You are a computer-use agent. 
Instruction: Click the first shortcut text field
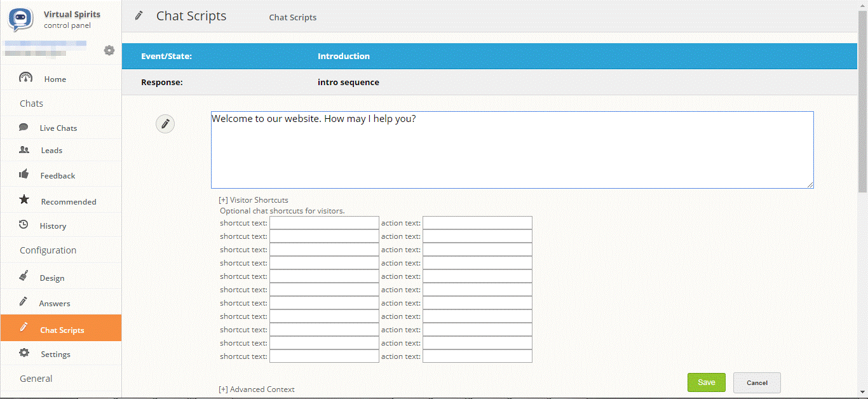point(324,222)
